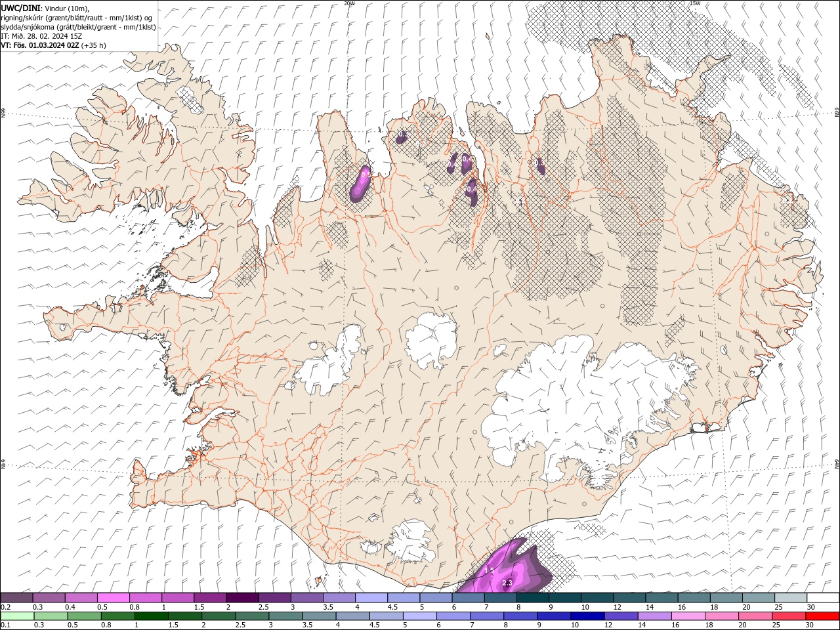Screen dimensions: 840x630
Task: Click the pale green rain-scale swatch labelled 0.1
Action: coord(17,616)
